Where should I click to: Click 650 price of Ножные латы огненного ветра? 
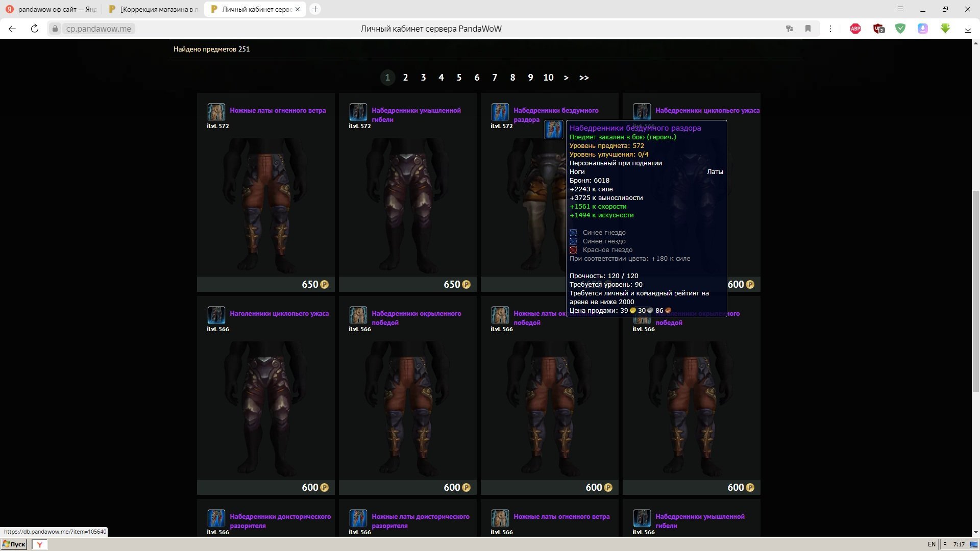coord(315,284)
